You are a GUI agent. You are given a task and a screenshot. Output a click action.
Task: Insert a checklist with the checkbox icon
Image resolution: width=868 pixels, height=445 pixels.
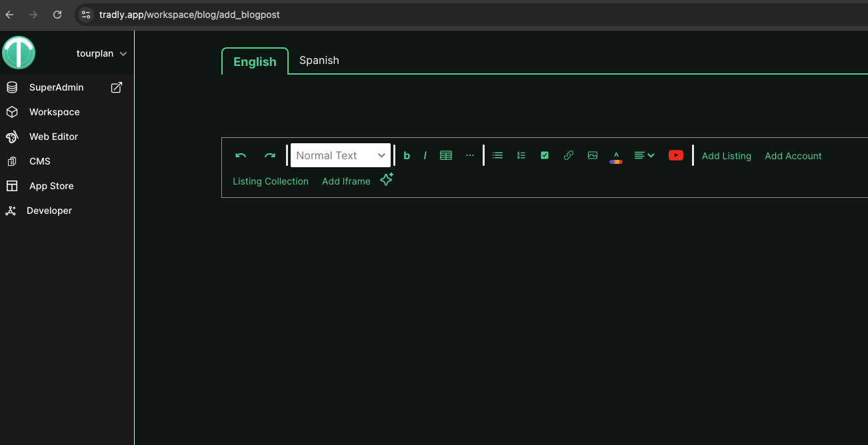tap(545, 155)
